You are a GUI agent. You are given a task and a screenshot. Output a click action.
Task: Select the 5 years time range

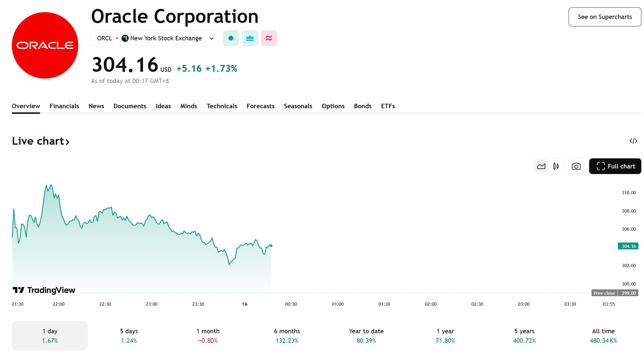point(524,336)
